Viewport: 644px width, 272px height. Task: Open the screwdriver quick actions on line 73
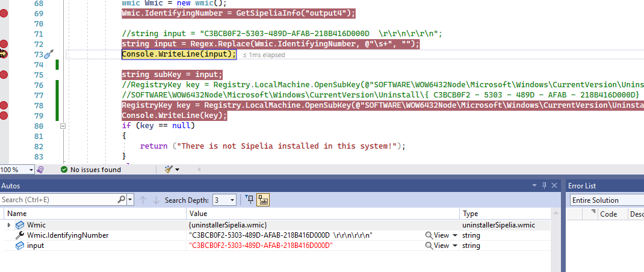(49, 54)
